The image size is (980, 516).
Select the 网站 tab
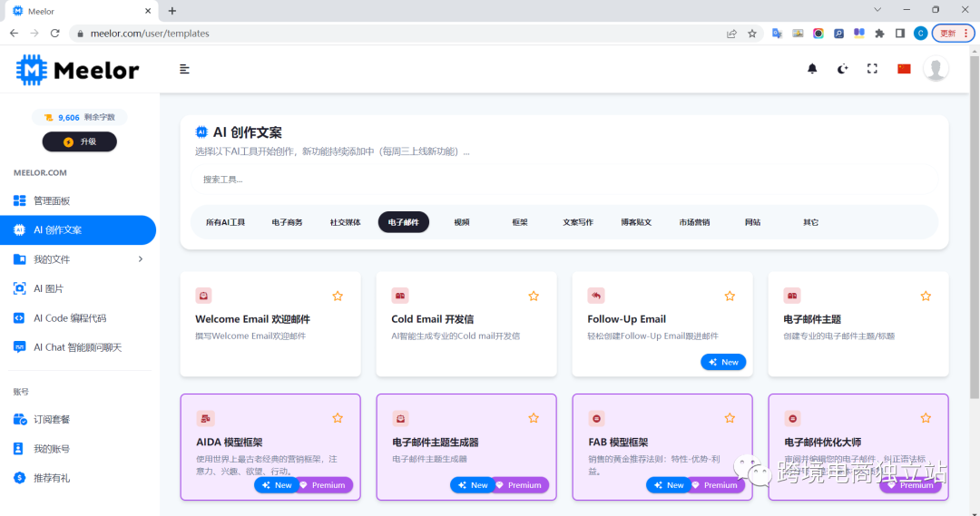click(752, 222)
